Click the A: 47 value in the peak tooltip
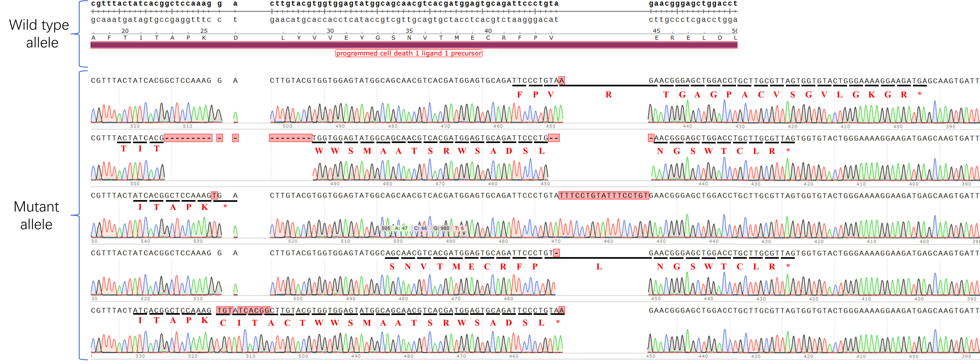Image resolution: width=980 pixels, height=364 pixels. point(401,228)
